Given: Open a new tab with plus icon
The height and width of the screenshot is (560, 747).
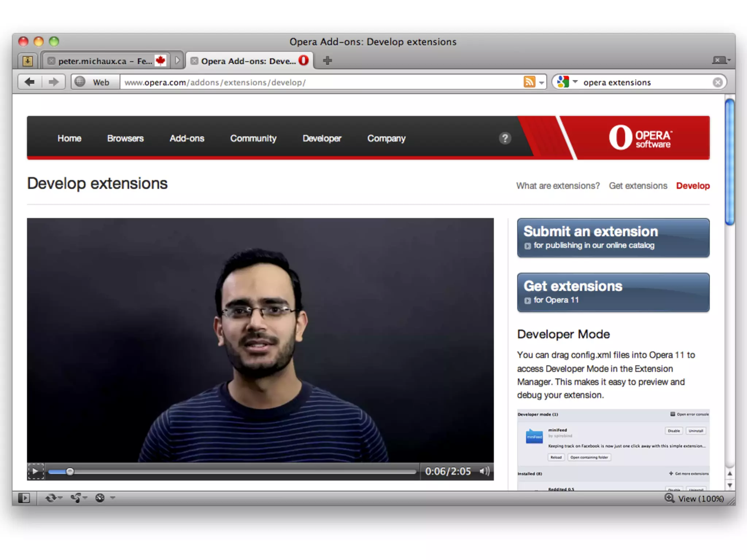Looking at the screenshot, I should coord(327,61).
